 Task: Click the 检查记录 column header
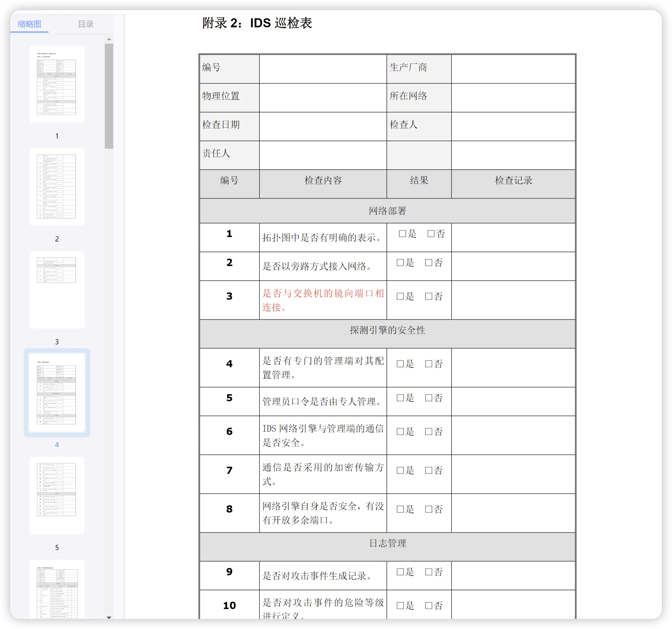click(514, 184)
